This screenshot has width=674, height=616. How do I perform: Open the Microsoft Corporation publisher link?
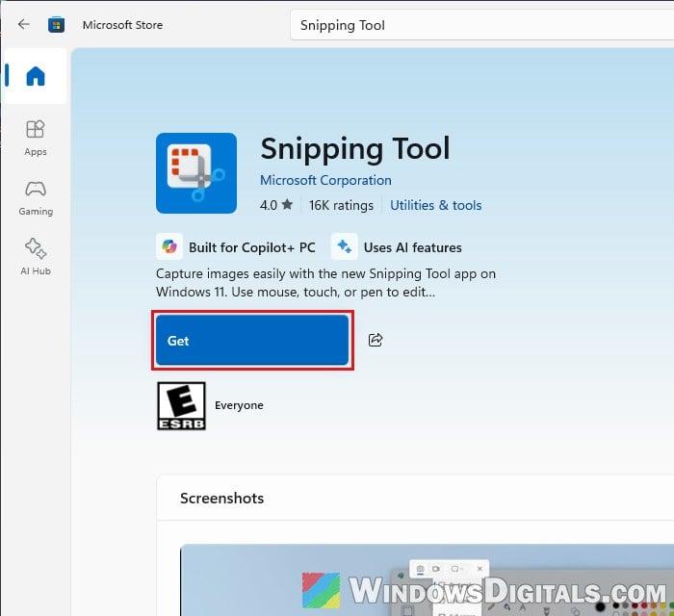(x=325, y=180)
